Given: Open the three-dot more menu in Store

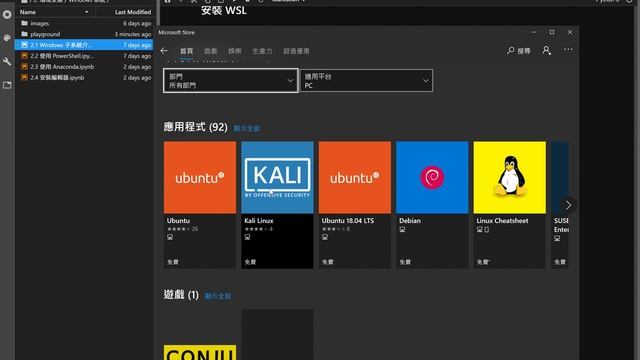Looking at the screenshot, I should tap(568, 49).
